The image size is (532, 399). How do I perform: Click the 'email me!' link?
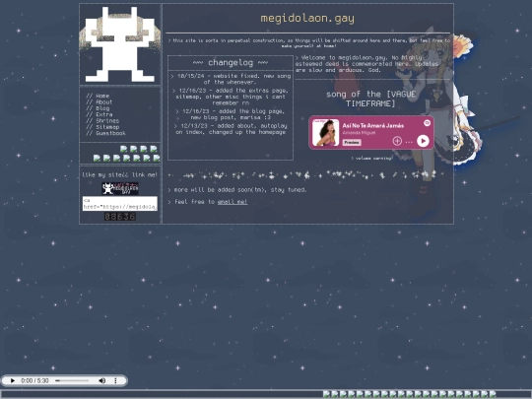click(233, 202)
